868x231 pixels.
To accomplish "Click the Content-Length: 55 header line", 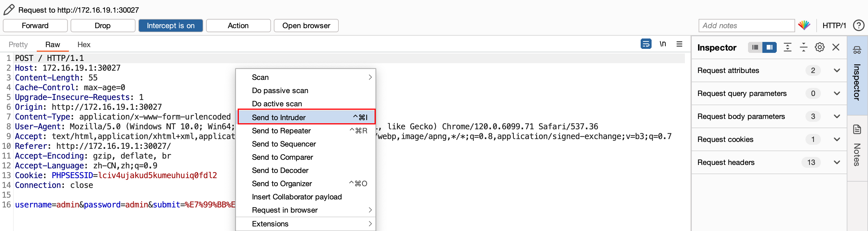I will [x=56, y=78].
